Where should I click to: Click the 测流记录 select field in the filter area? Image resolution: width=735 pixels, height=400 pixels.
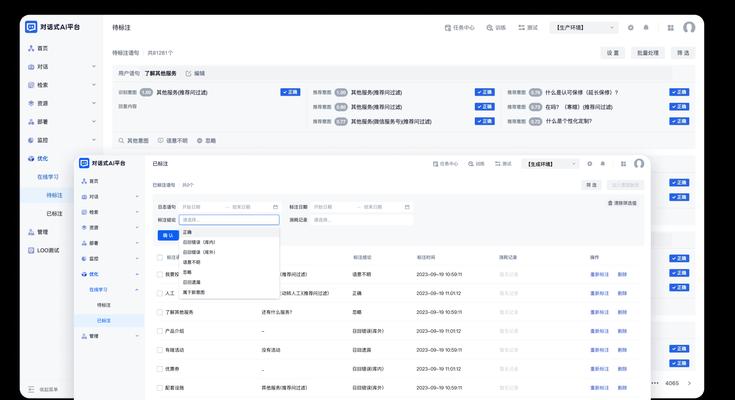click(361, 220)
